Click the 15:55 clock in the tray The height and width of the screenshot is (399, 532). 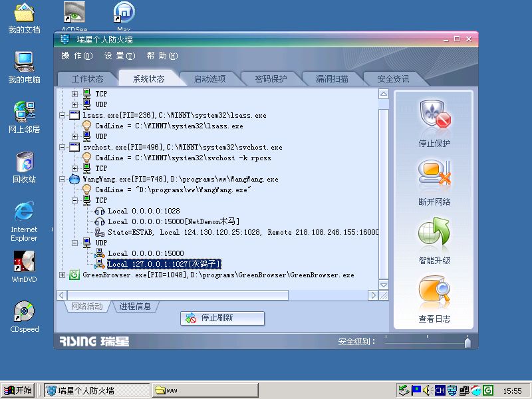tap(512, 391)
